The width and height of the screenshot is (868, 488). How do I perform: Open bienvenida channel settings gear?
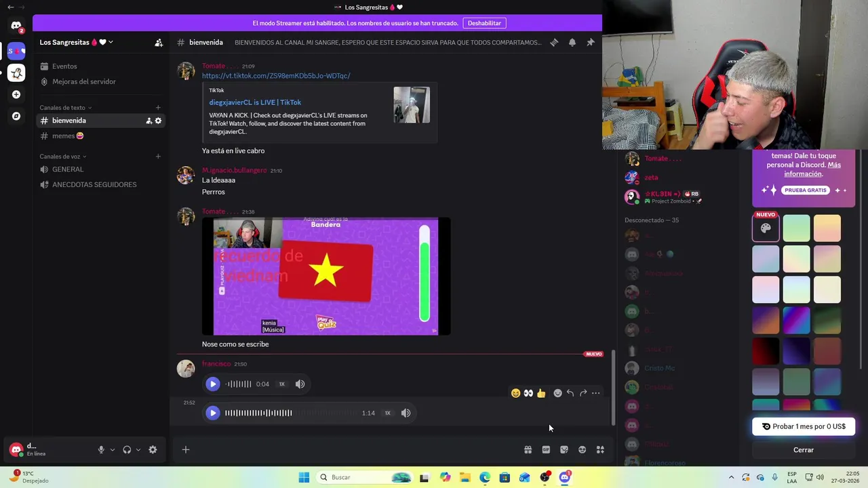click(159, 121)
